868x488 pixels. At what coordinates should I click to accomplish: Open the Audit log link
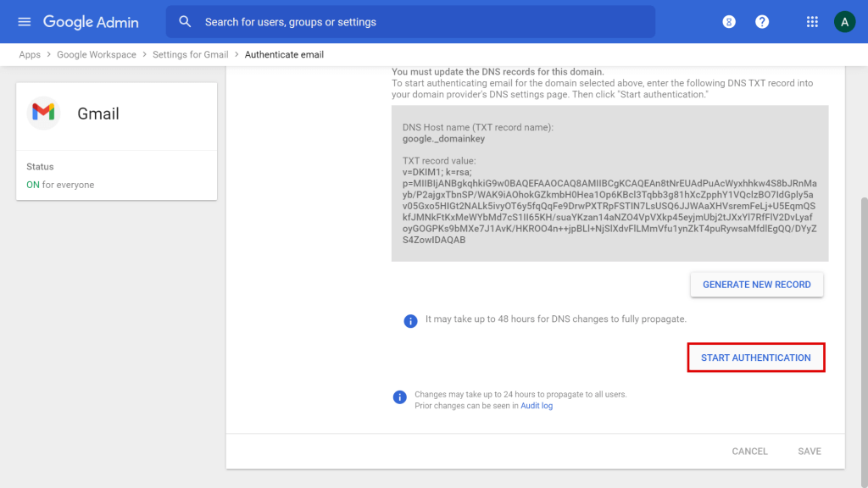[x=537, y=406]
